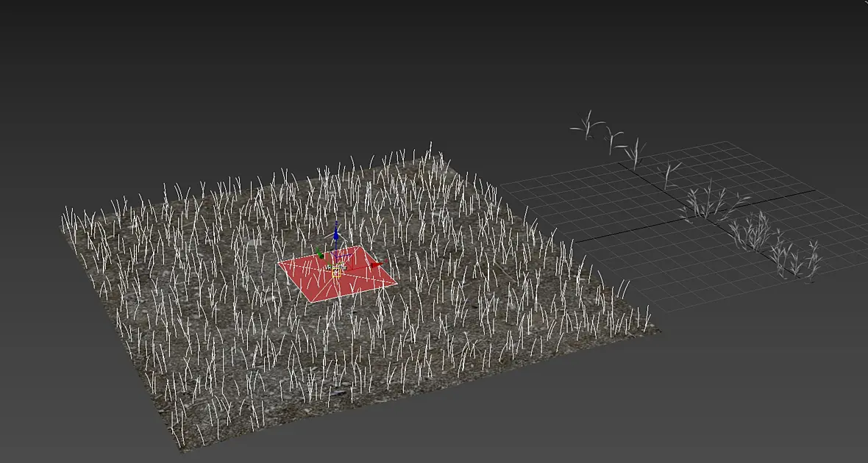Viewport: 868px width, 463px height.
Task: Select the farthest grass model in the row
Action: pyautogui.click(x=587, y=125)
